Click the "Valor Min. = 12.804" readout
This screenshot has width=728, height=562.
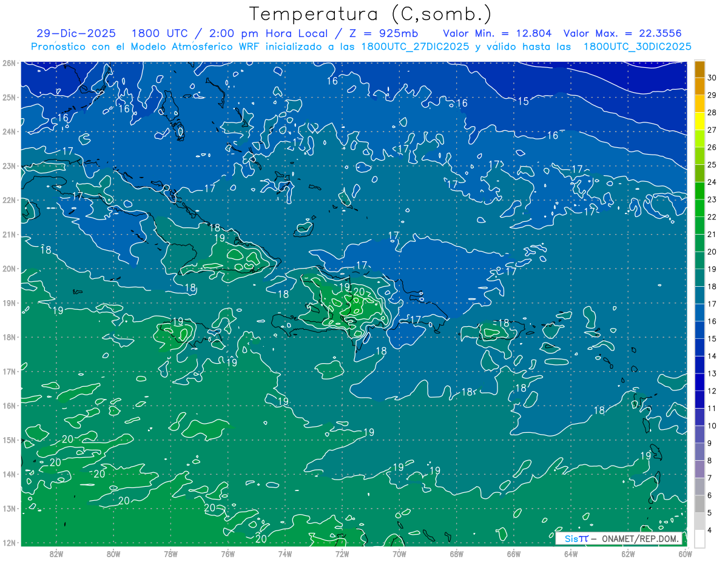click(x=497, y=33)
